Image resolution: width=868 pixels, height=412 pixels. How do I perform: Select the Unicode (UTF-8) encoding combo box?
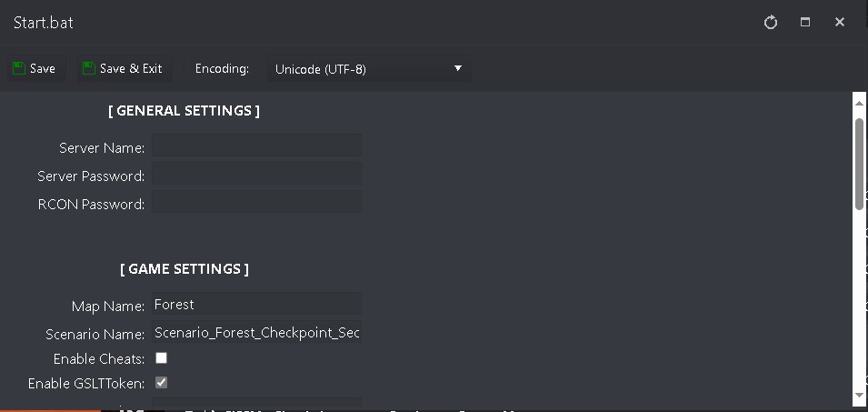click(x=369, y=69)
